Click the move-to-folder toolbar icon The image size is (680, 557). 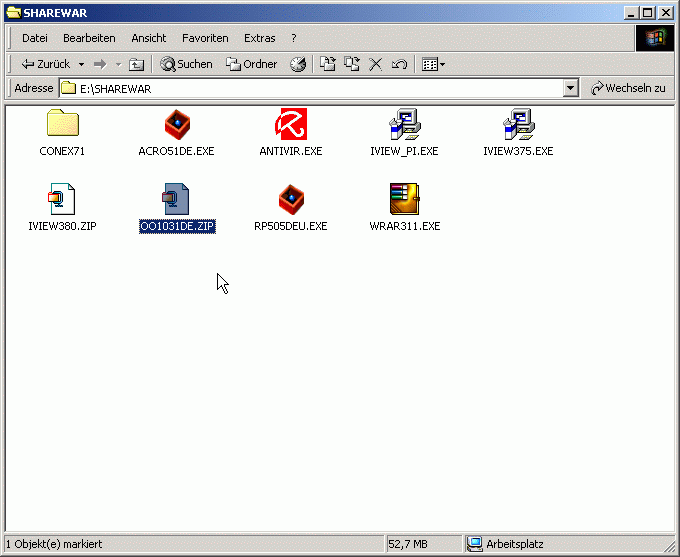point(328,64)
